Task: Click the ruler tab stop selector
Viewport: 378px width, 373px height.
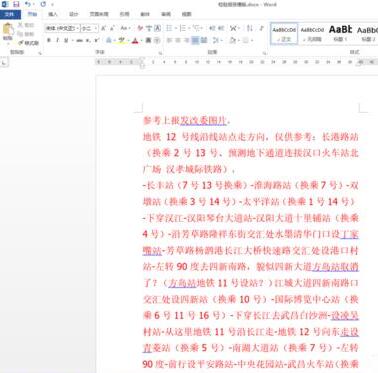Action: 4,62
